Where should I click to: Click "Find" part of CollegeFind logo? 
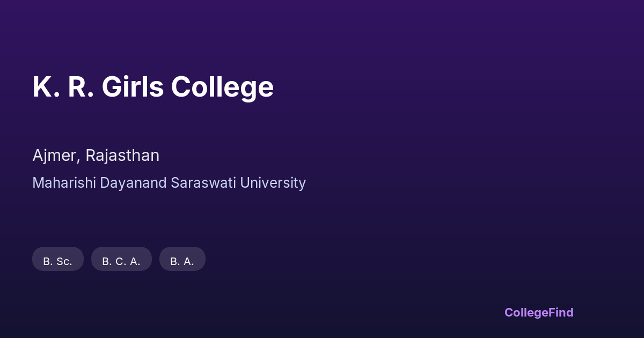point(561,312)
